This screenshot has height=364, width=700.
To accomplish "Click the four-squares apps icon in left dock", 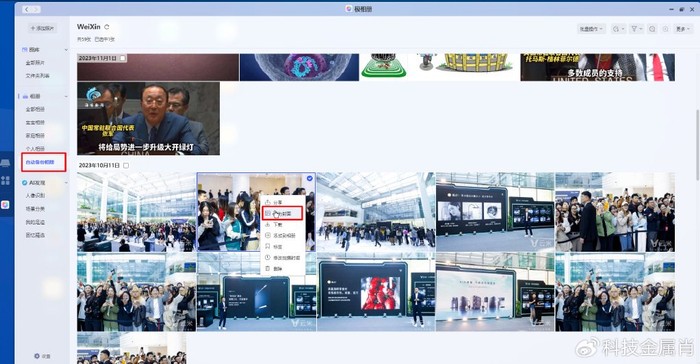I will click(x=5, y=180).
